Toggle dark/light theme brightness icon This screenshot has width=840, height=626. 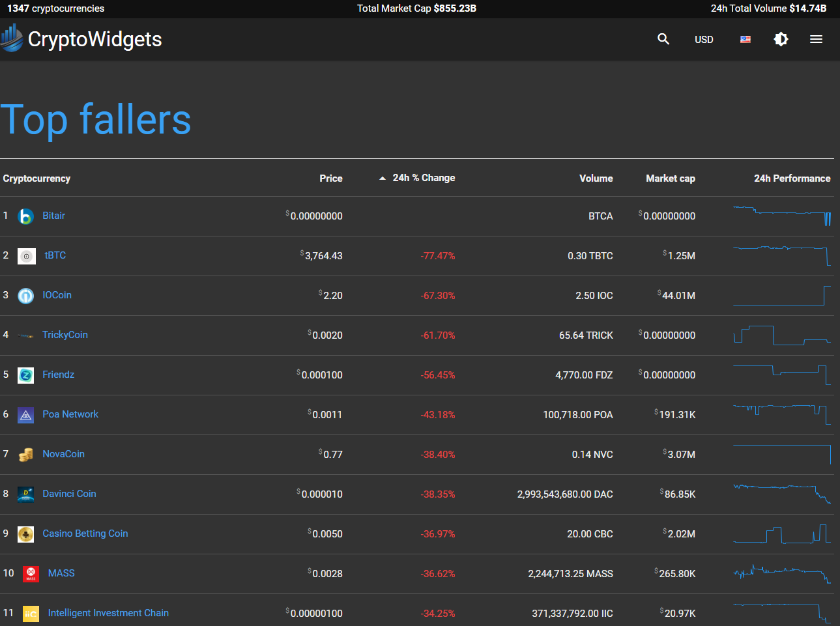pyautogui.click(x=781, y=39)
